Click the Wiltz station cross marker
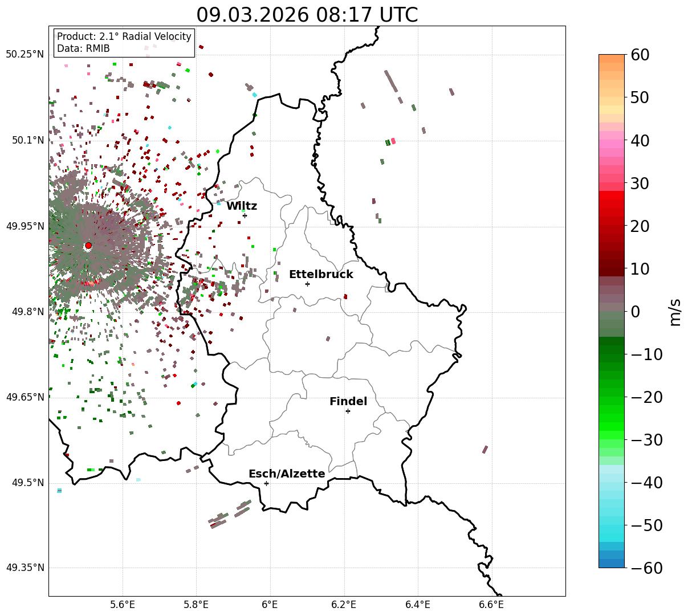This screenshot has width=688, height=616. [x=245, y=215]
